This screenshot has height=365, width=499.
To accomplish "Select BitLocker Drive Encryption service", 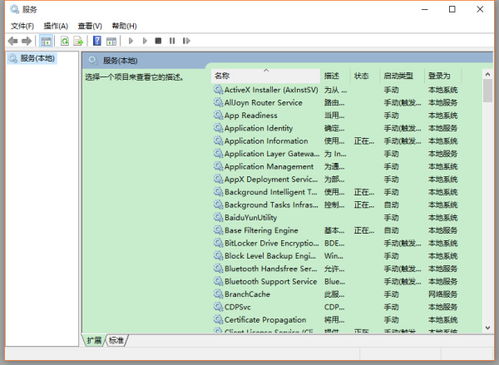I will (x=272, y=243).
